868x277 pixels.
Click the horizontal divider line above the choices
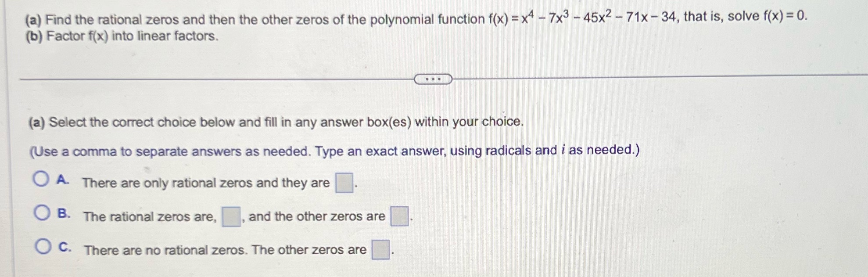tap(219, 79)
